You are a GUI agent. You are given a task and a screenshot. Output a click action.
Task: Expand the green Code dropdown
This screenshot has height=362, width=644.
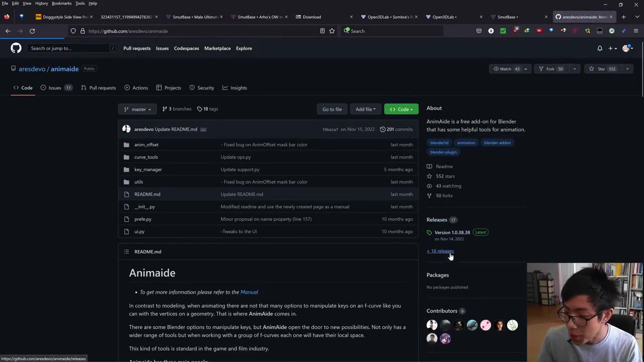[x=401, y=109]
